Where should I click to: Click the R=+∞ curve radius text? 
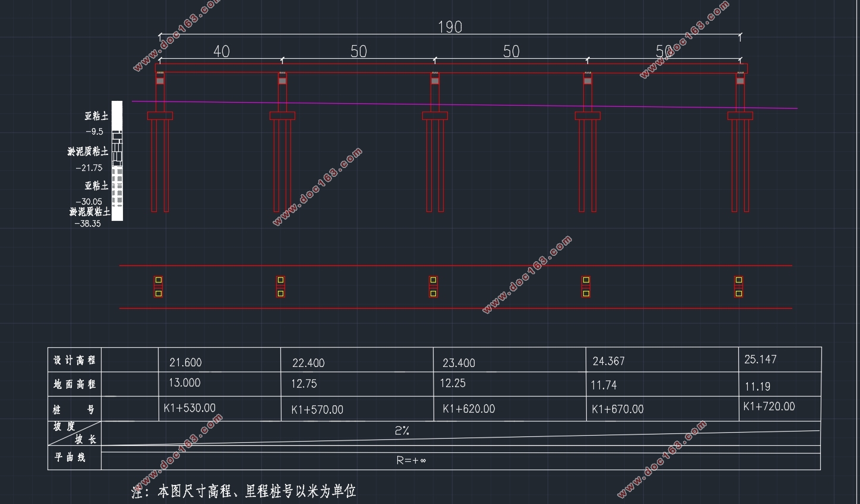click(x=411, y=460)
